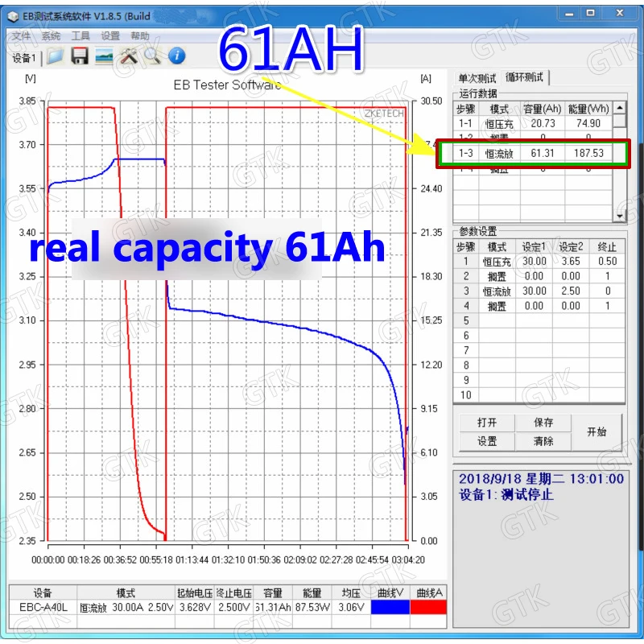
Task: Click the 01:32:10 time axis label
Action: (x=229, y=560)
